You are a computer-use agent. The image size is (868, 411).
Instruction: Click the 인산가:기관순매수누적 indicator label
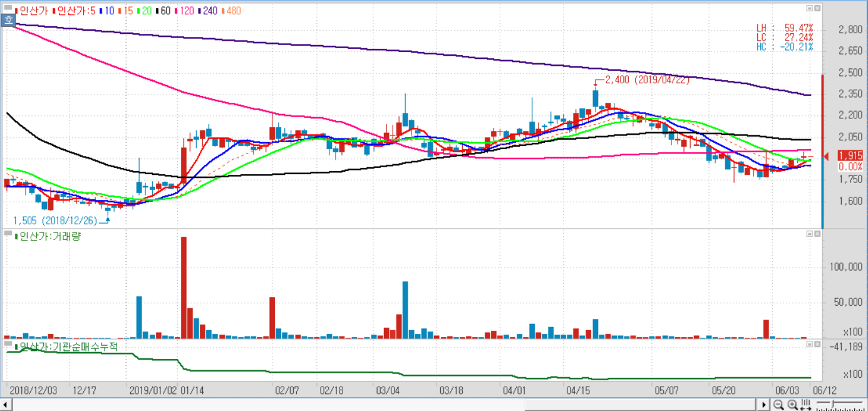(66, 346)
